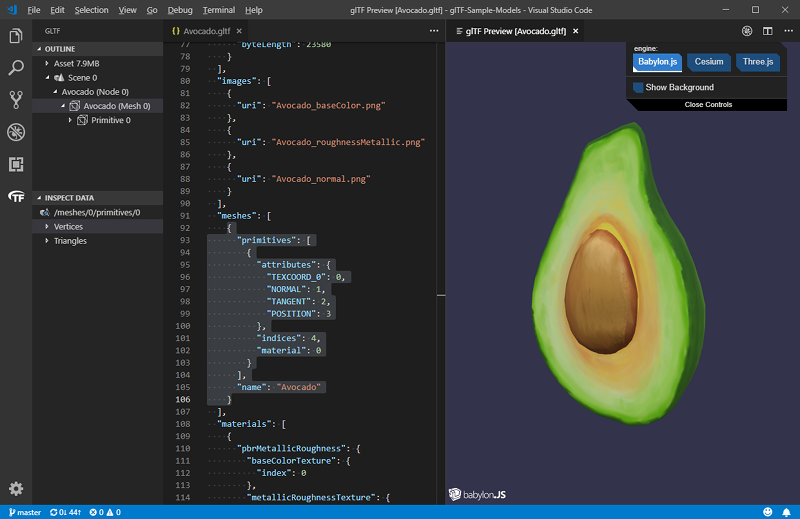
Task: Open the glTF view icon in activity bar
Action: (16, 196)
